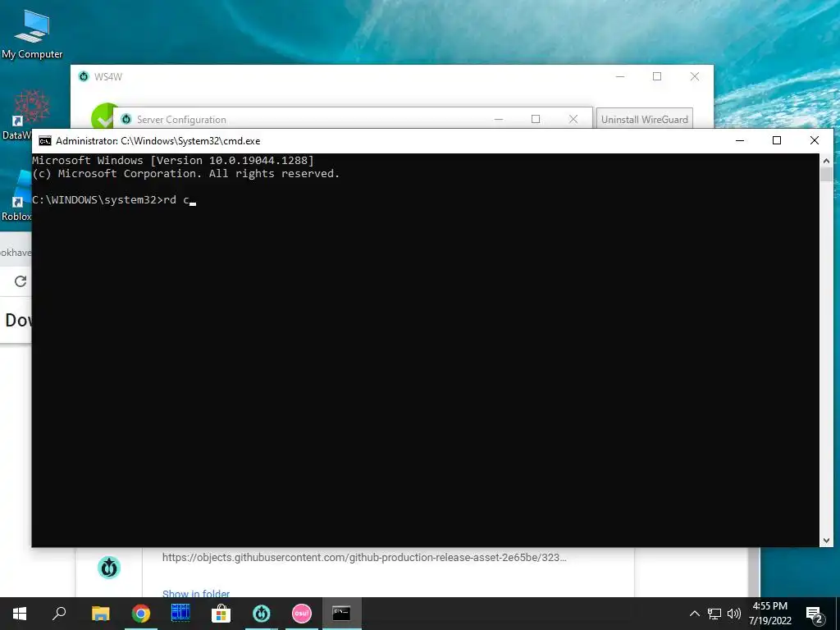Minimize the Server Configuration window

click(x=498, y=119)
